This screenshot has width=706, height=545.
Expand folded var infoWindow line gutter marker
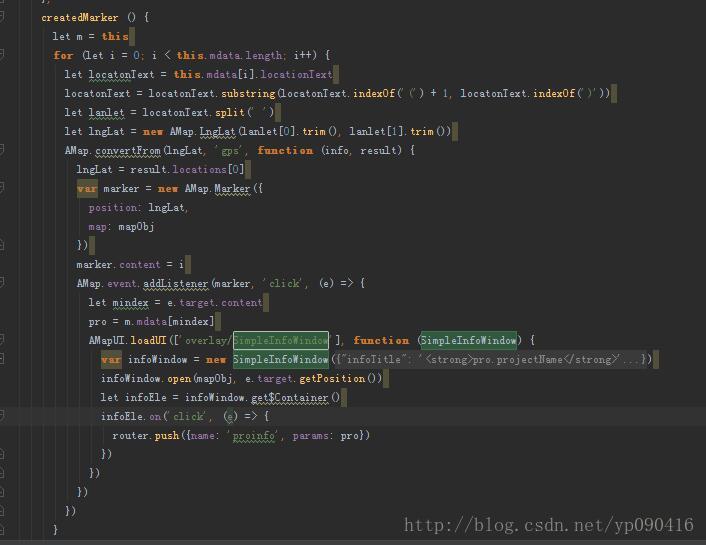coord(2,359)
